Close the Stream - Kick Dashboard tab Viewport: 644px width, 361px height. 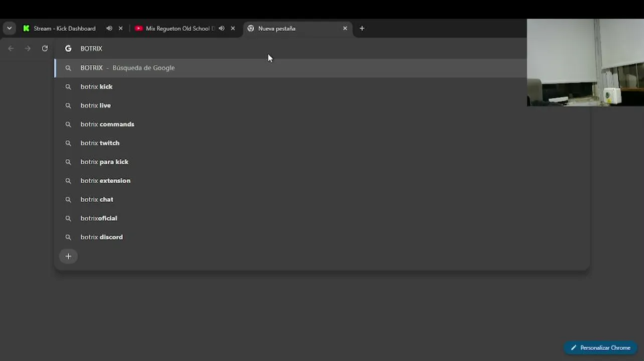coord(120,29)
